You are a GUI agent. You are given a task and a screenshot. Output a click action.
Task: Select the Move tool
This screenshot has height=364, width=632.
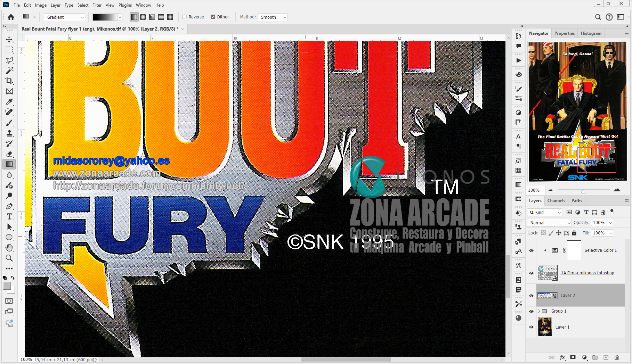9,39
